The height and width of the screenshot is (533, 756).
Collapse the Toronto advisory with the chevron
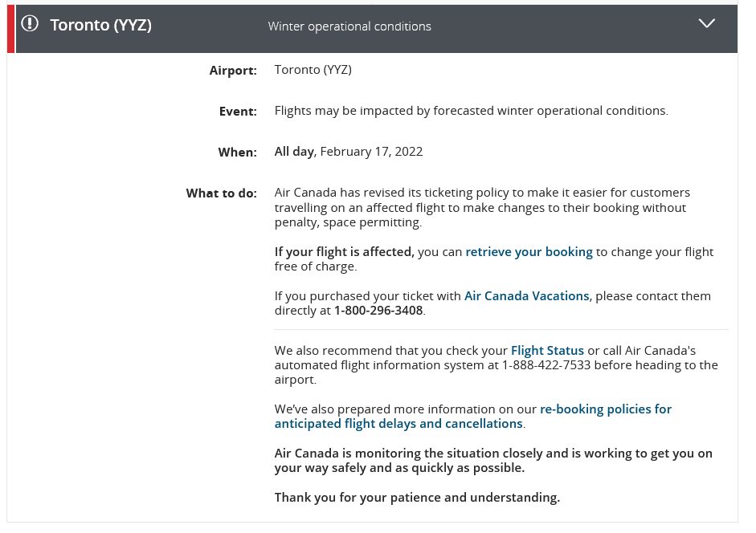pos(706,23)
